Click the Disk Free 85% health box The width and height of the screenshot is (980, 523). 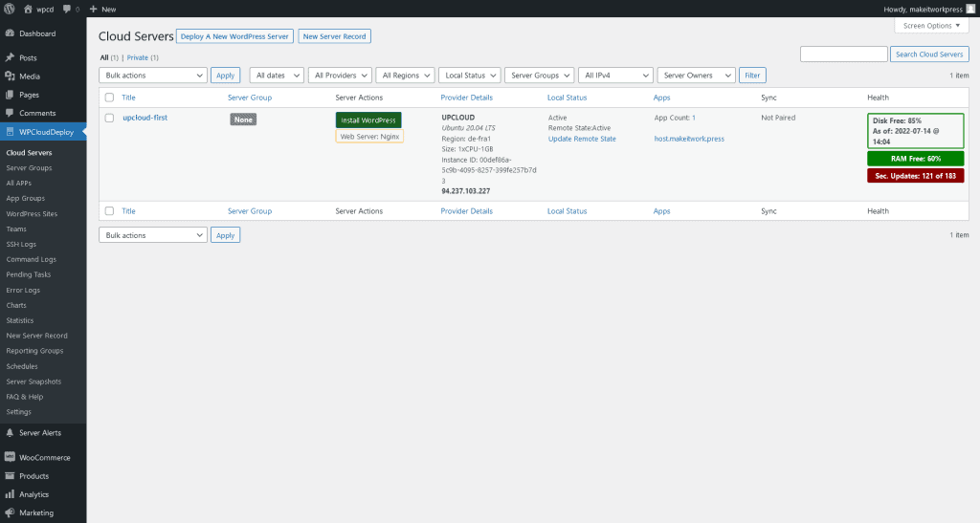click(x=916, y=131)
